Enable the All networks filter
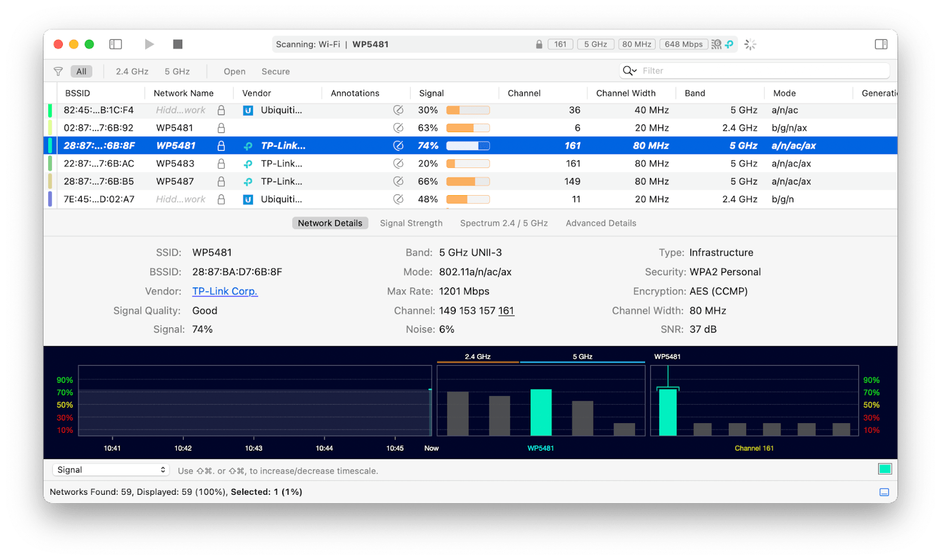The width and height of the screenshot is (941, 560). coord(81,72)
